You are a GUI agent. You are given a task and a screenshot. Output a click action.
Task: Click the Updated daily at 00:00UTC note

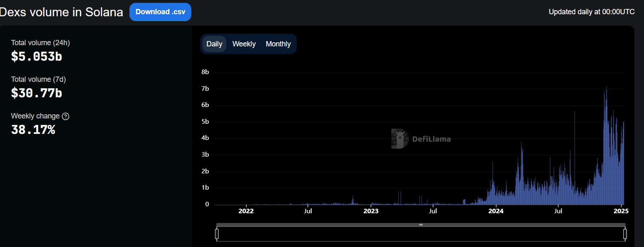coord(591,12)
